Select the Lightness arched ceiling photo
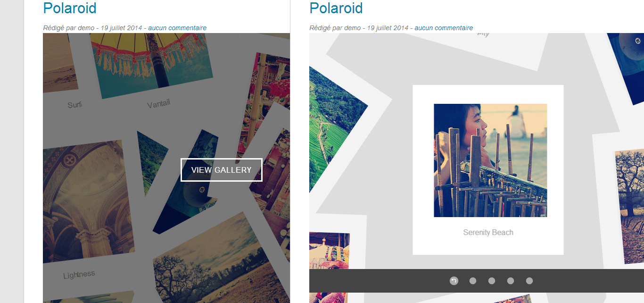644x303 pixels. pyautogui.click(x=85, y=201)
